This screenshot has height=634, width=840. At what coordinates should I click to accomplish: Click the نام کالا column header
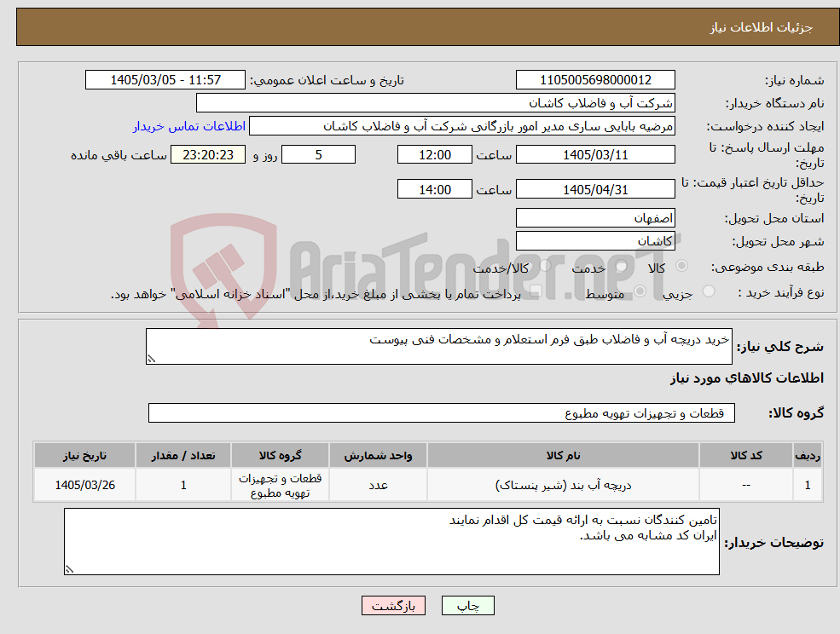pyautogui.click(x=563, y=456)
